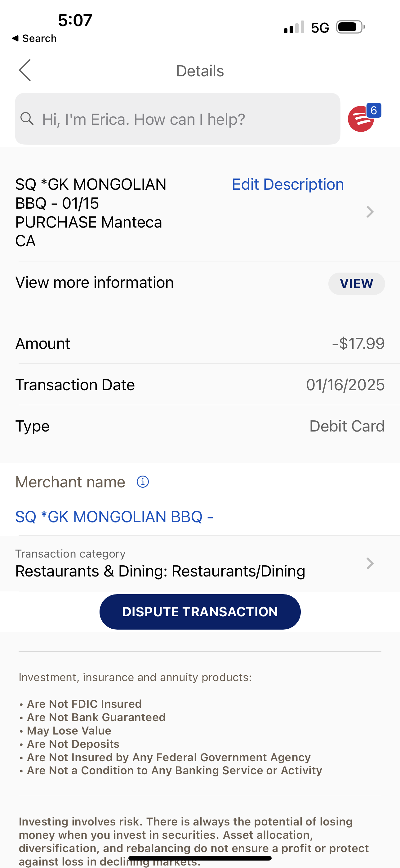Tap the battery icon in status bar
Image resolution: width=400 pixels, height=868 pixels.
pyautogui.click(x=350, y=27)
